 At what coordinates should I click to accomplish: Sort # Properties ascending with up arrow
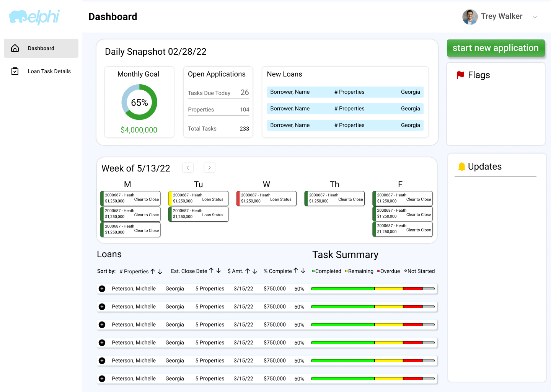pos(153,271)
